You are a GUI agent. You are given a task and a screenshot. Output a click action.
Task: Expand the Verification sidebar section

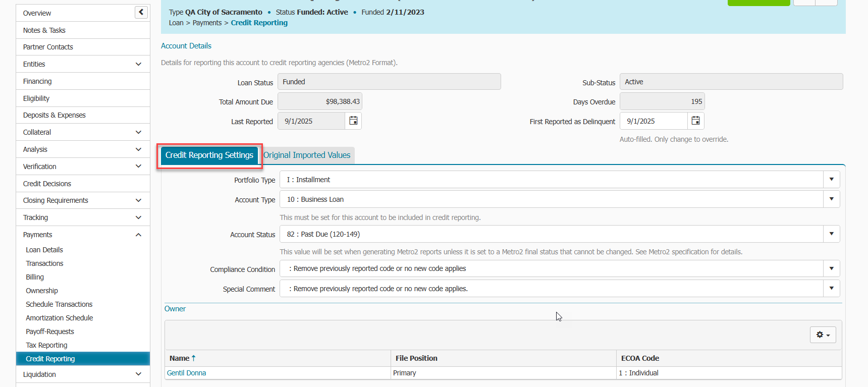pyautogui.click(x=138, y=166)
